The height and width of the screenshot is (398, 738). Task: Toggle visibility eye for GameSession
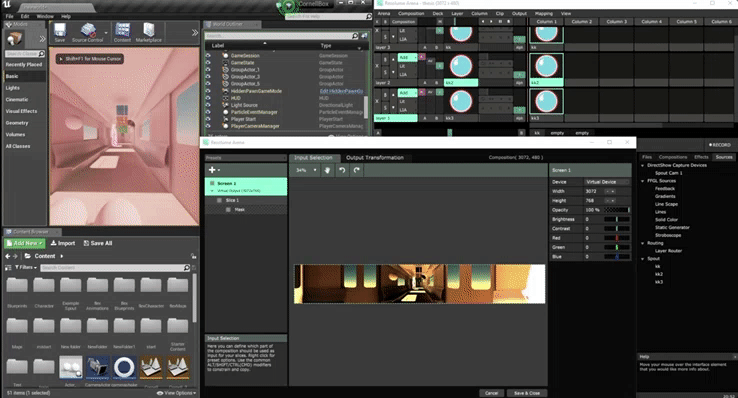208,56
